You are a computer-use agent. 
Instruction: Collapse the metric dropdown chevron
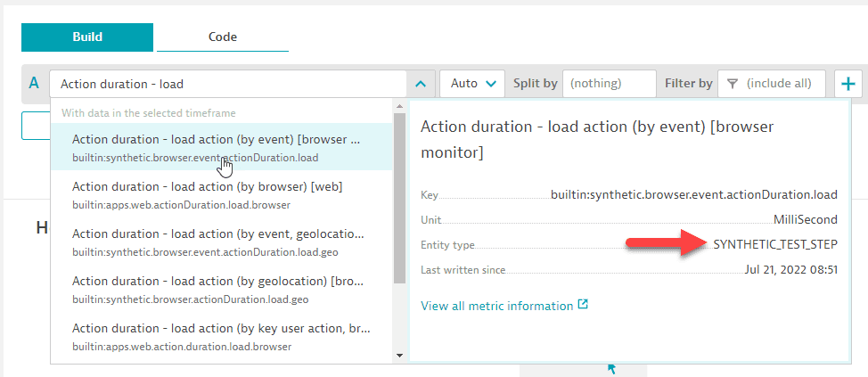click(420, 84)
